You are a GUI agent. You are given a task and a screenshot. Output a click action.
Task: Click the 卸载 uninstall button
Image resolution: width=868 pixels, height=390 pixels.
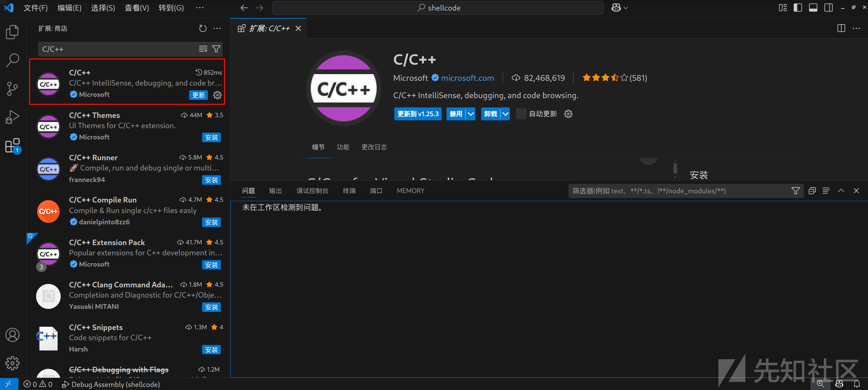[x=491, y=114]
